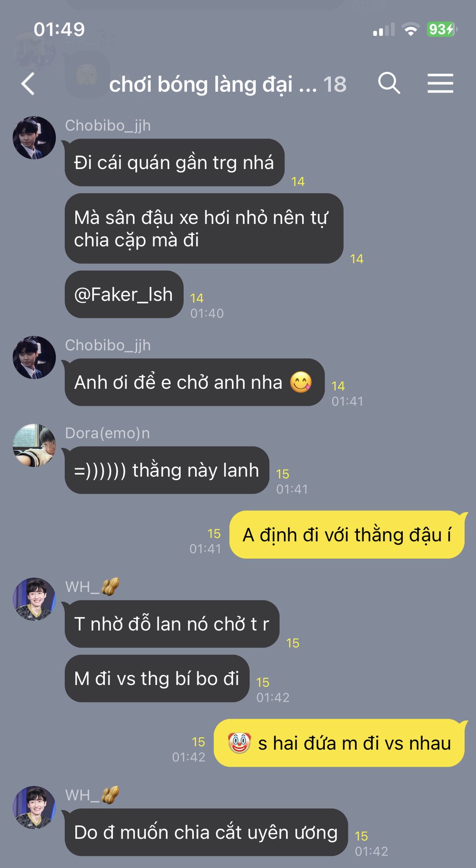
Task: Tap Chobibo_jjh's avatar above first message
Action: tap(34, 138)
